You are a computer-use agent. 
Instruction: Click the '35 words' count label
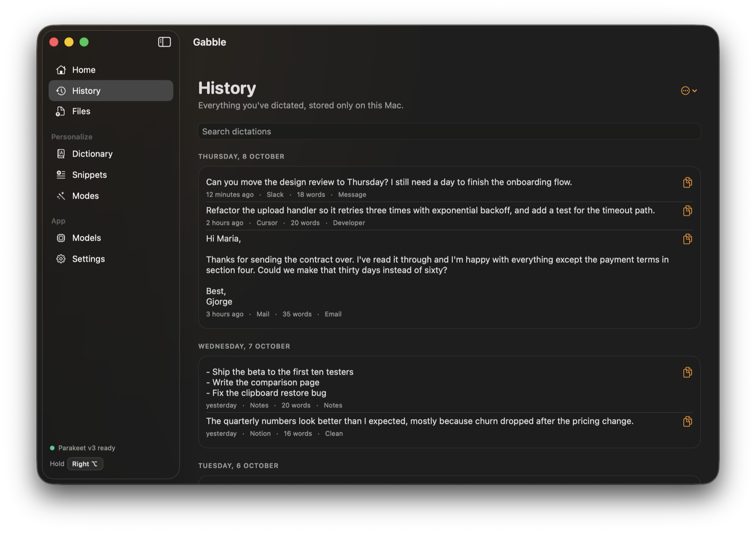pyautogui.click(x=297, y=314)
